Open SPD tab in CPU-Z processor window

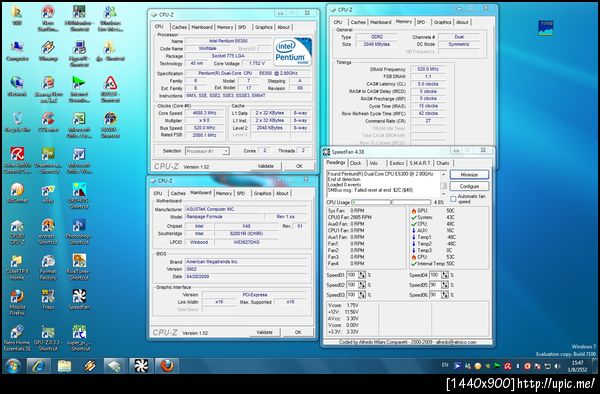click(x=242, y=27)
